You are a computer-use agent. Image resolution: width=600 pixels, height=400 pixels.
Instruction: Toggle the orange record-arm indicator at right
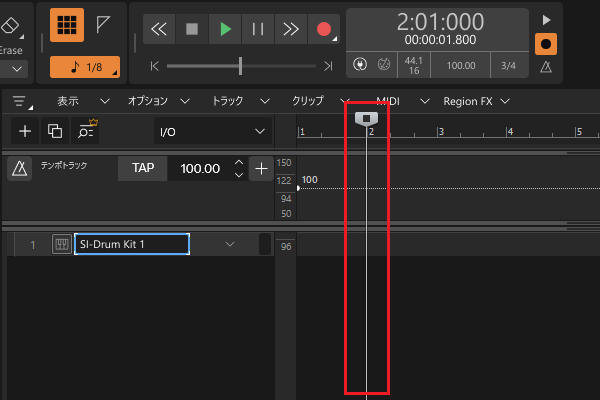tap(546, 44)
